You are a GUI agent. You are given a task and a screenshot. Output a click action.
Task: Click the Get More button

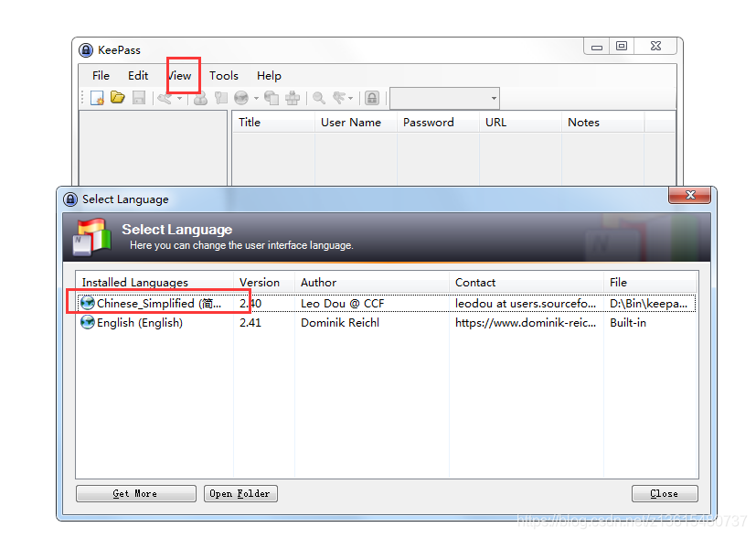point(136,493)
